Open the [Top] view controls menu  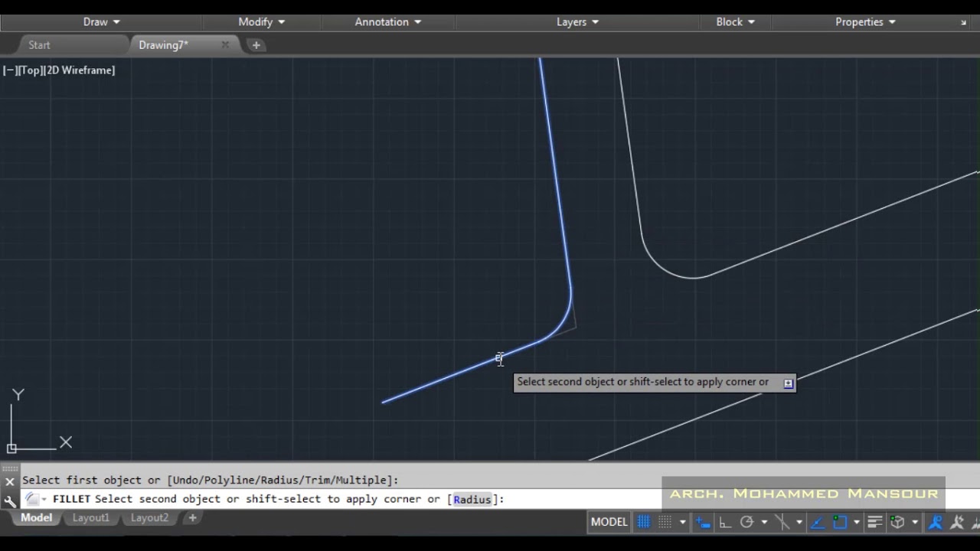pyautogui.click(x=31, y=70)
